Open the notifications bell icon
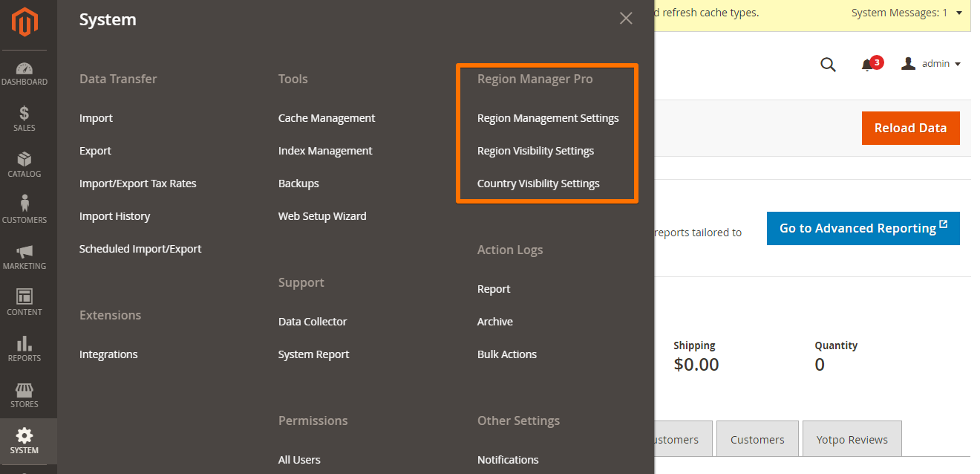This screenshot has height=474, width=980. point(867,65)
